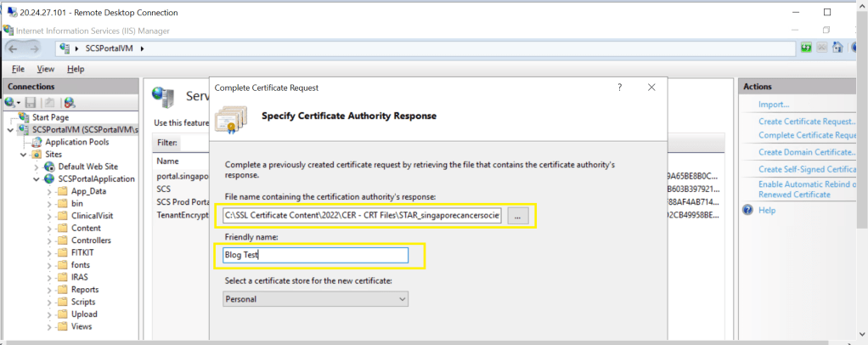Click the Import action link
Screen dimensions: 868x345
[774, 105]
